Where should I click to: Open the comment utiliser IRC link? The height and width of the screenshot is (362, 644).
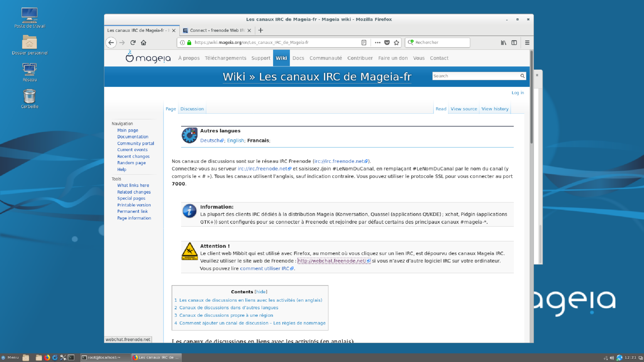[267, 268]
